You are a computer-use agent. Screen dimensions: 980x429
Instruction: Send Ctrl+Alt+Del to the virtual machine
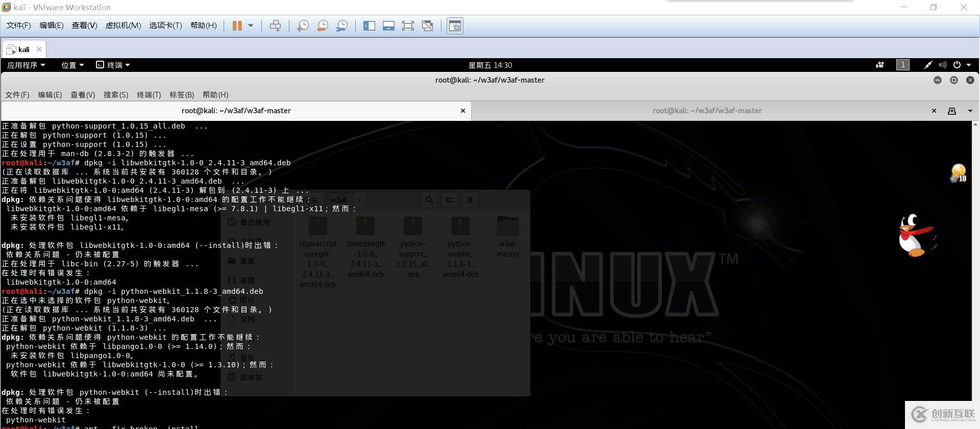275,26
